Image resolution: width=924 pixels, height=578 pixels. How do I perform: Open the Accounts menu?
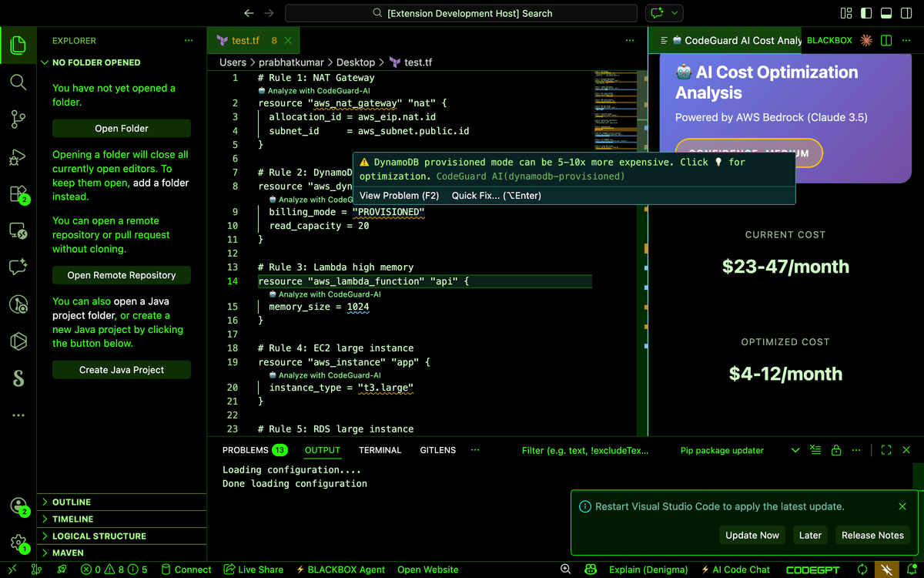(x=18, y=506)
